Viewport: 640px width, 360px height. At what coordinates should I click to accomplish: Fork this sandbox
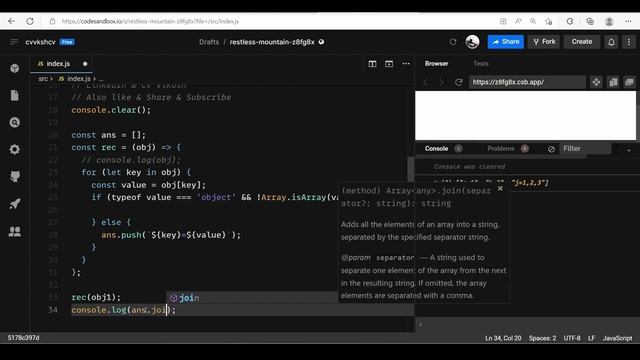tap(544, 42)
